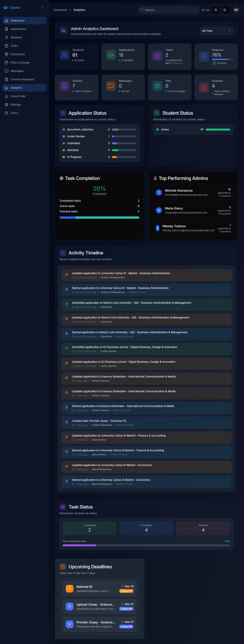
Task: Click in the Search field
Action: tap(168, 10)
